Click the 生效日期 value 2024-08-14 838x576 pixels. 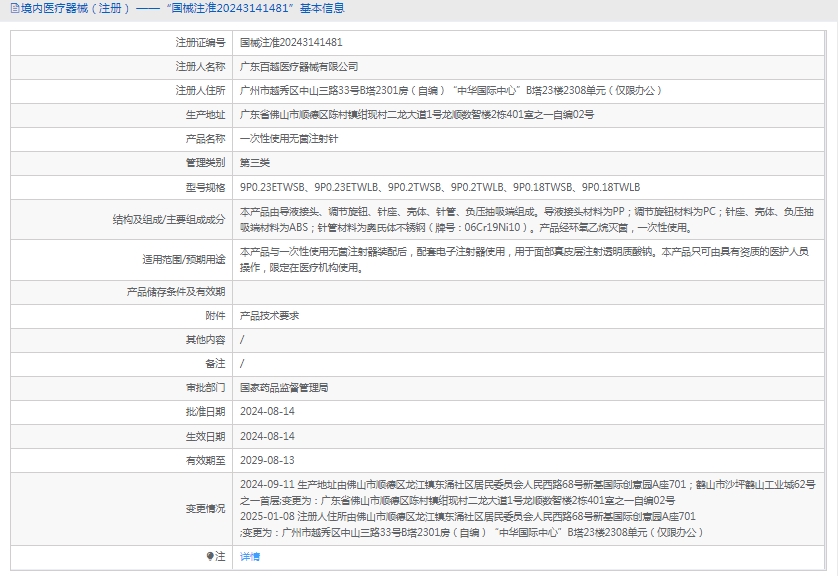[x=267, y=436]
